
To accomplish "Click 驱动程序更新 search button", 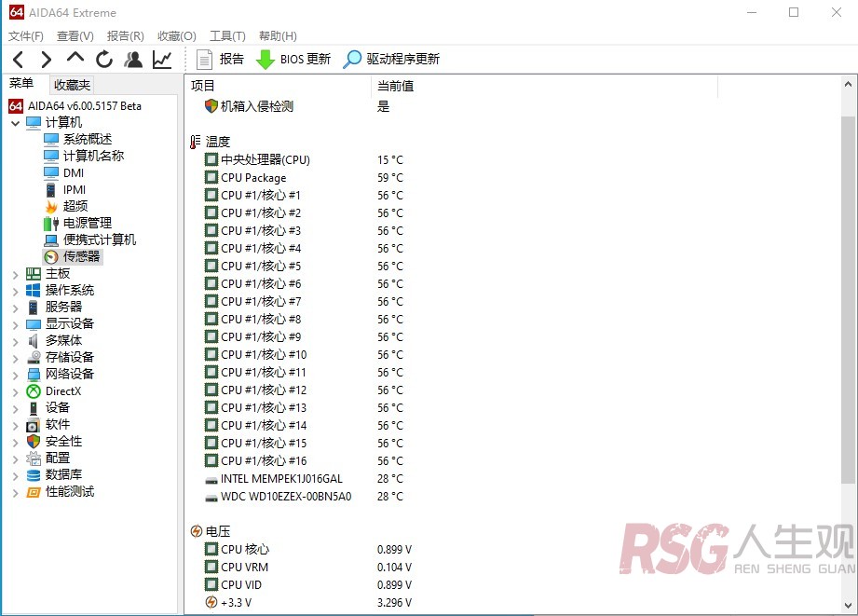I will (391, 59).
